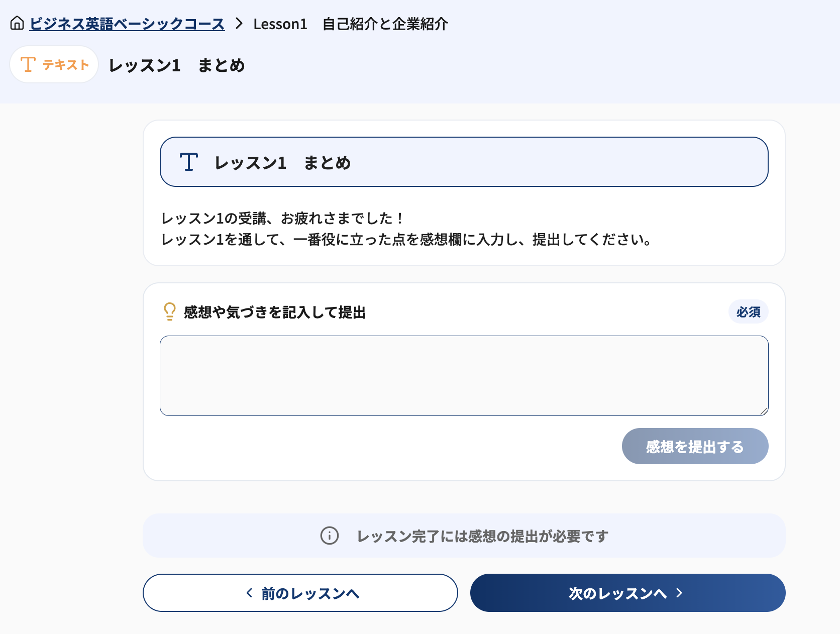
Task: Focus the feedback text area
Action: (x=464, y=376)
